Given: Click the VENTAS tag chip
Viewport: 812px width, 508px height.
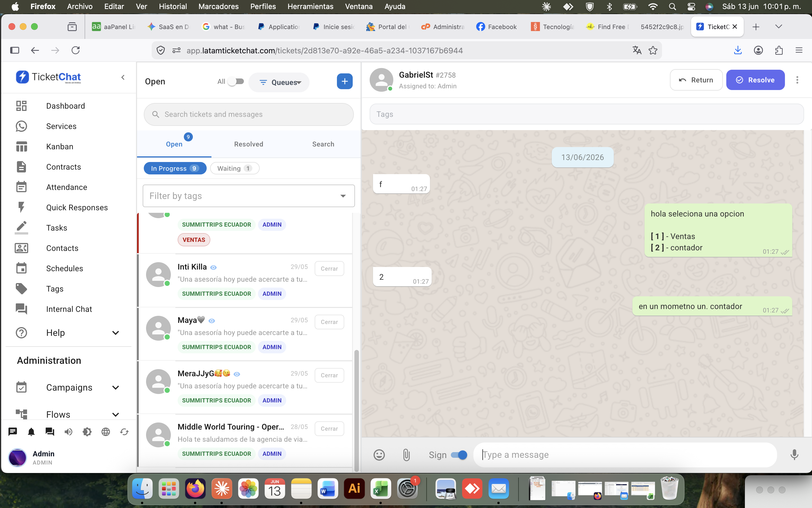Looking at the screenshot, I should (194, 240).
